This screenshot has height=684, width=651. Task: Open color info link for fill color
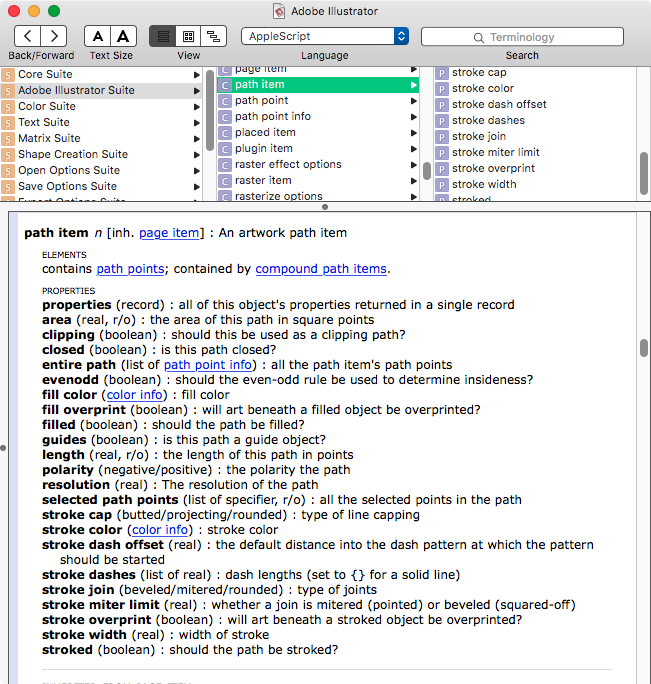(x=134, y=395)
